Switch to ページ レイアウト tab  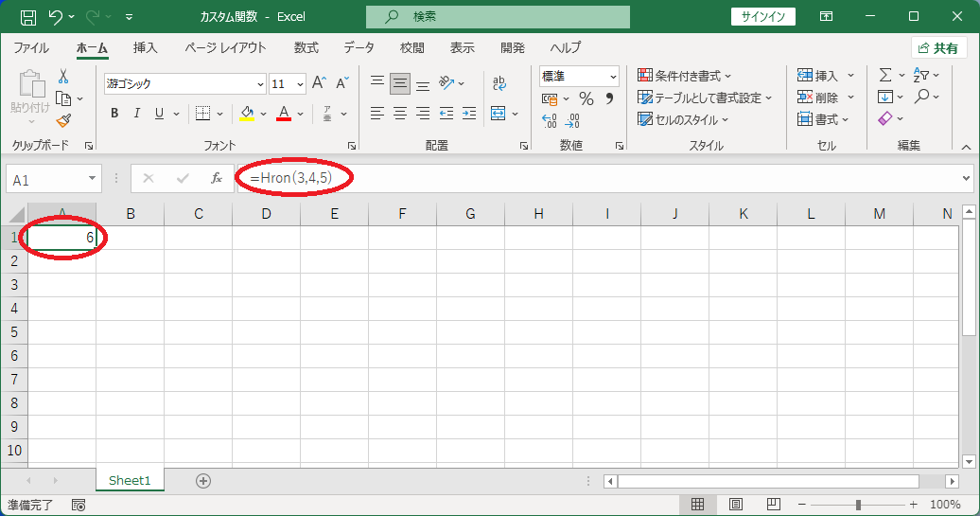point(226,48)
